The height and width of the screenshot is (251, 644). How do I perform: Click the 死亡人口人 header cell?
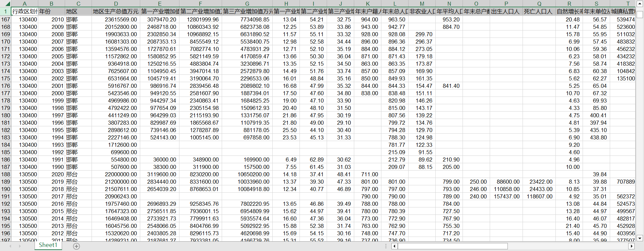tap(539, 11)
